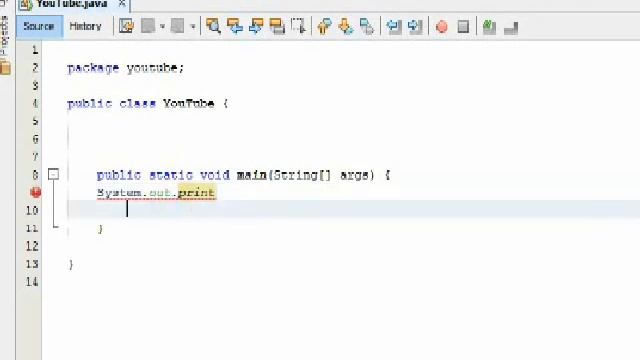
Task: Click the red error marker in the gutter
Action: (x=36, y=192)
